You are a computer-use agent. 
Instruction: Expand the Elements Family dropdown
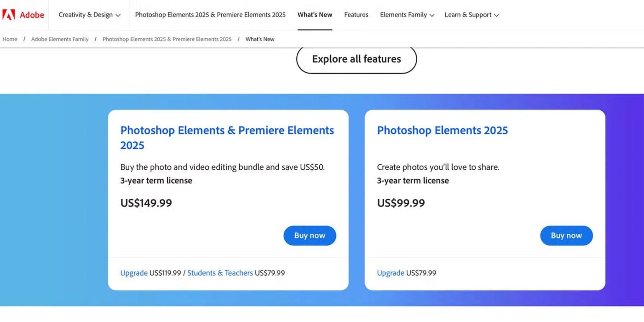point(407,15)
